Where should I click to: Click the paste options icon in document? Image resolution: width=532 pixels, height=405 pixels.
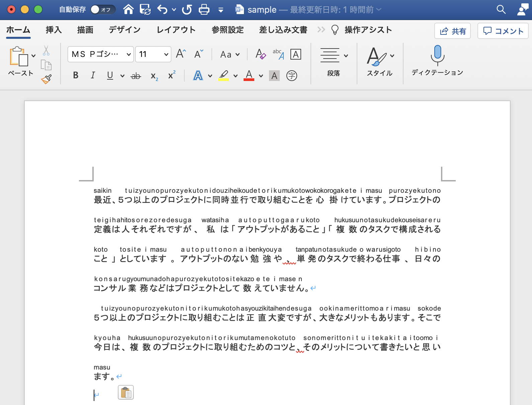pos(126,392)
